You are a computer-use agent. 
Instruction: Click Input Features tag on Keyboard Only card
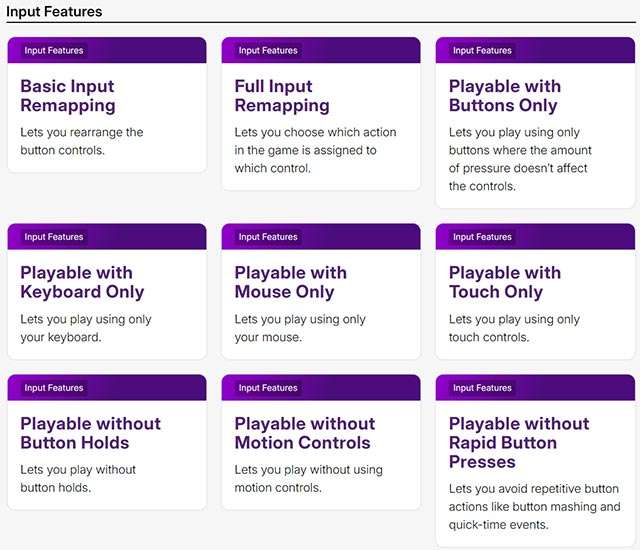click(54, 237)
